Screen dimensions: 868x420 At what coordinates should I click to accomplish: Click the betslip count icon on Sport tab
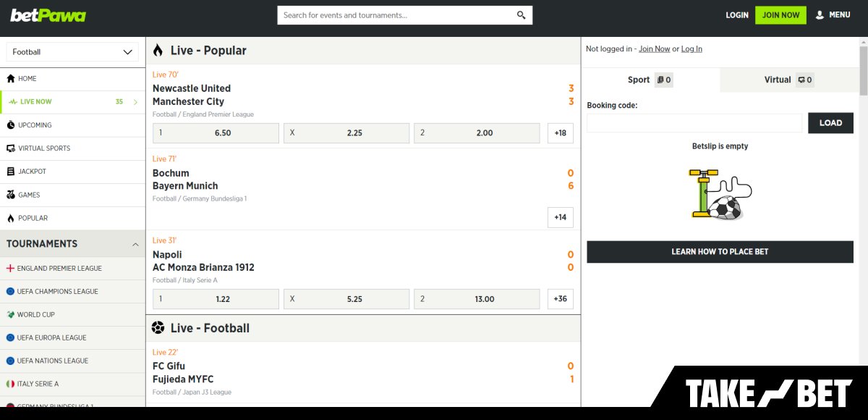664,80
